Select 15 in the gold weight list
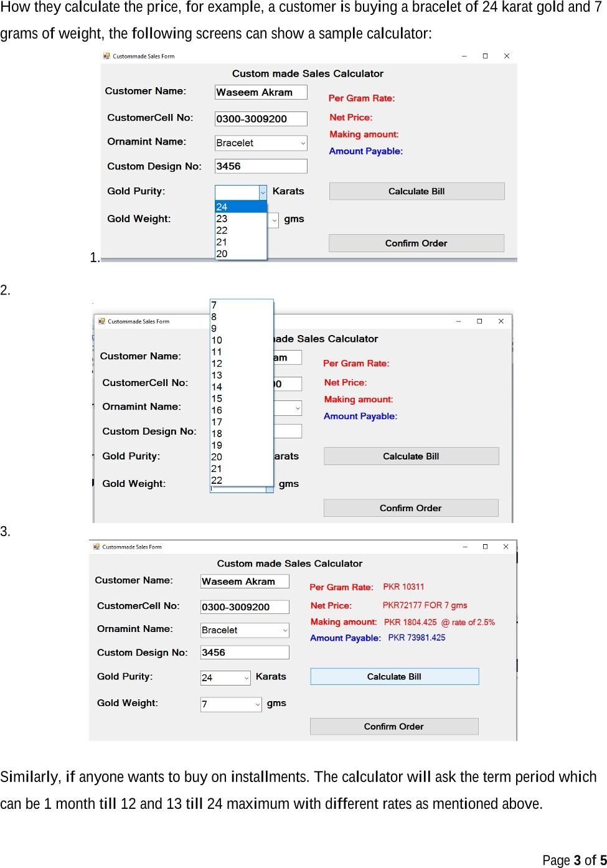The height and width of the screenshot is (868, 607). coord(242,399)
